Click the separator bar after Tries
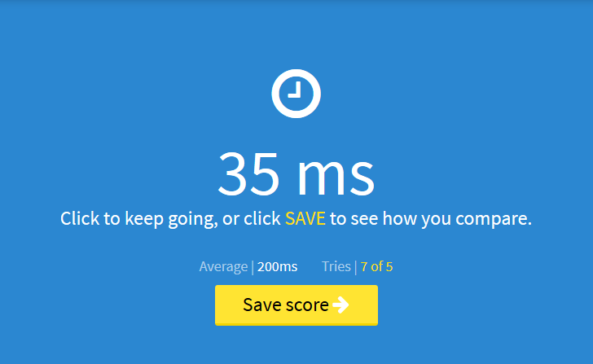 click(x=355, y=267)
